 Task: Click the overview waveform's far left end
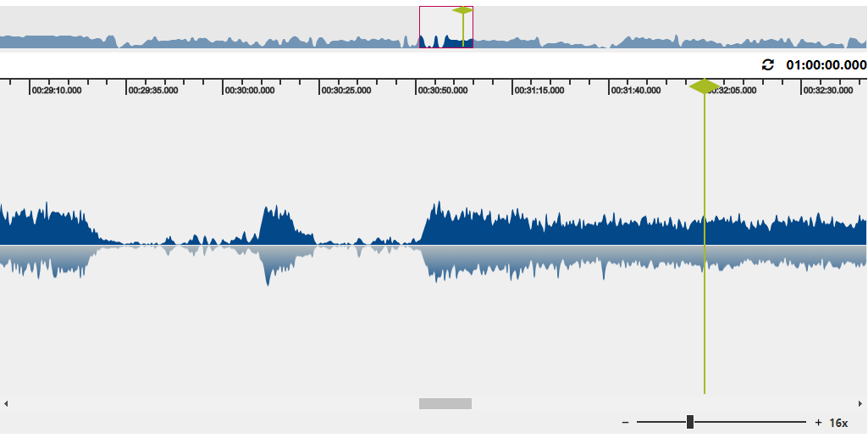pos(4,41)
